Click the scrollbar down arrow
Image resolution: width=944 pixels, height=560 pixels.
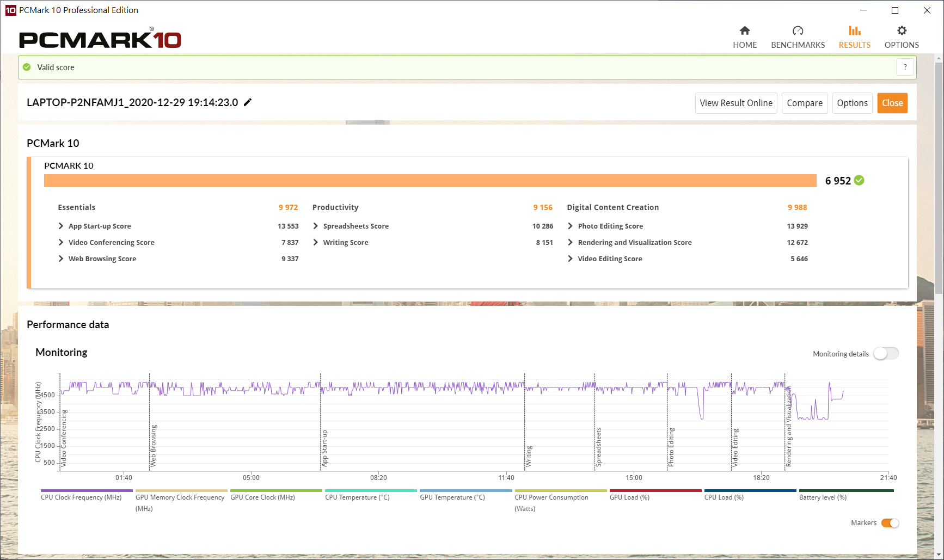click(x=939, y=555)
